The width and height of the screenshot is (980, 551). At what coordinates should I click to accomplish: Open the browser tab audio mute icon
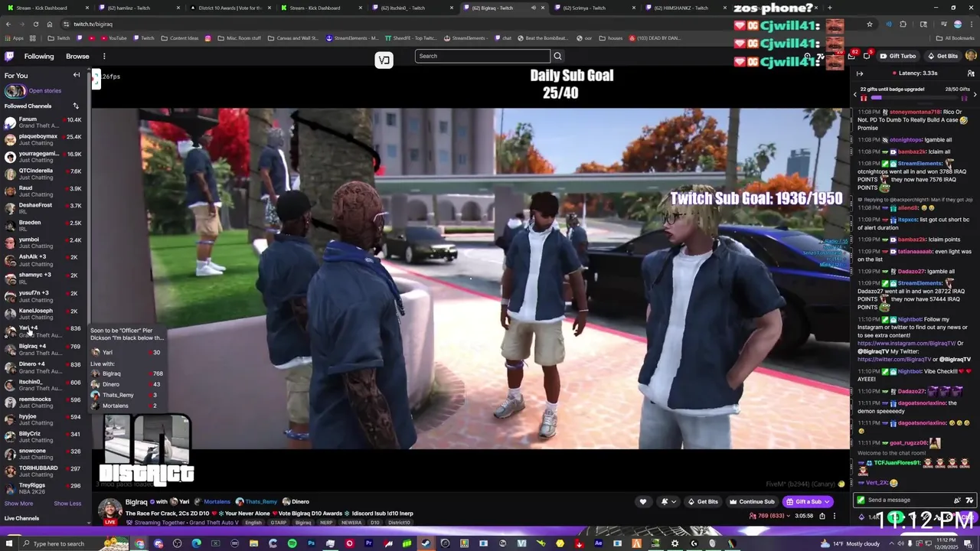click(x=534, y=8)
